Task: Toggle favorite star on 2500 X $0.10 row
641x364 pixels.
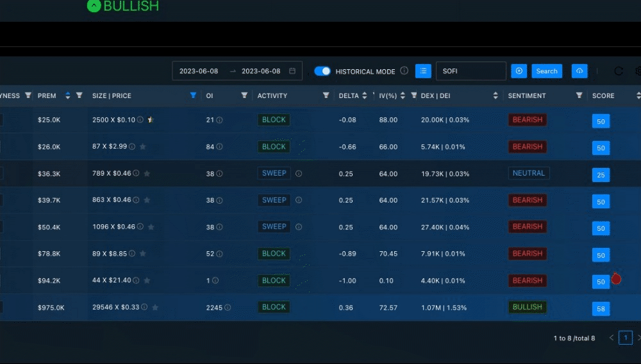Action: 151,120
